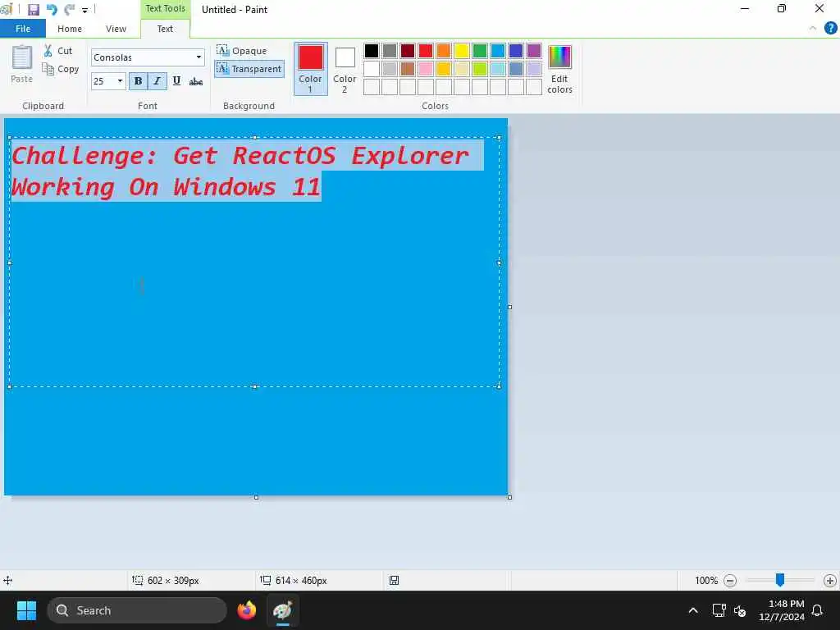This screenshot has width=840, height=630.
Task: Open the network tray icon
Action: (719, 610)
